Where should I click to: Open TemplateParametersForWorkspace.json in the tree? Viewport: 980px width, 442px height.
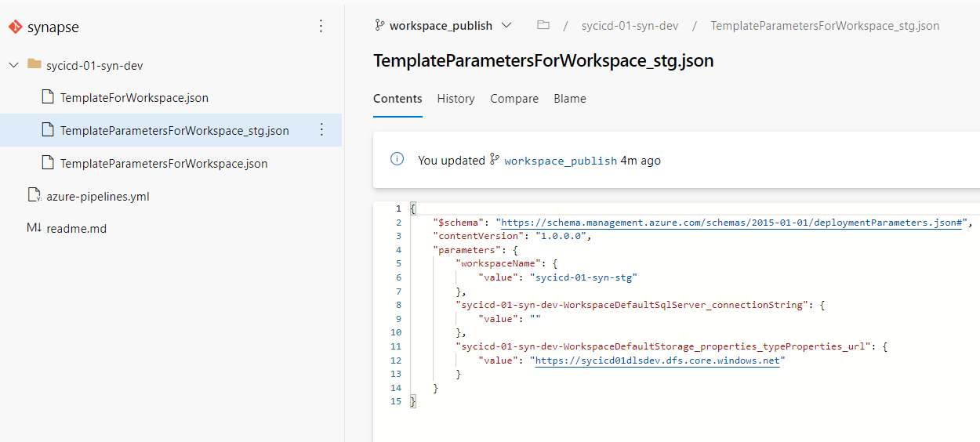[164, 164]
